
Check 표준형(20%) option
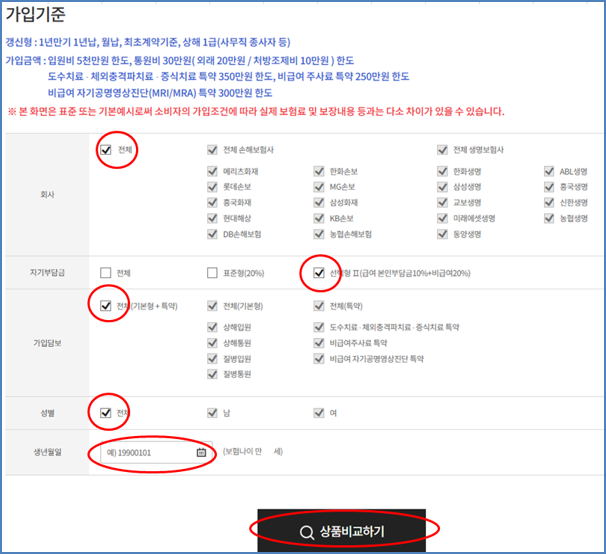212,273
